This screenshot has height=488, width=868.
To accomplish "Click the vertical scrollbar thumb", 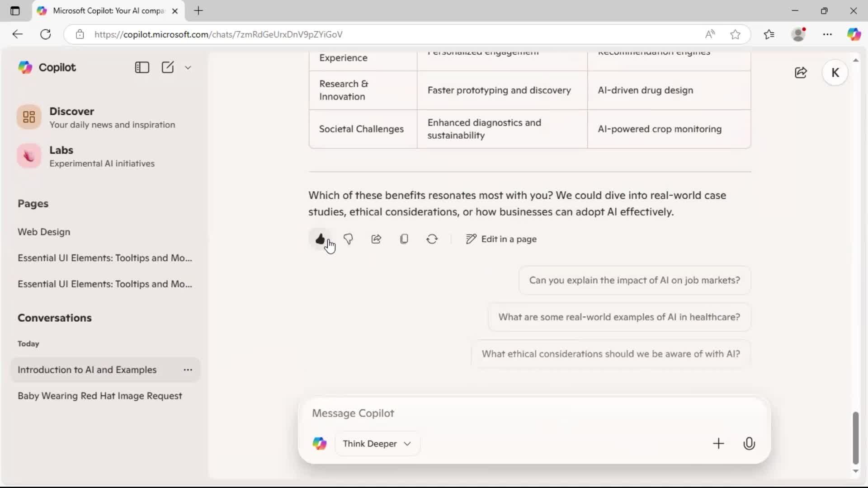I will pyautogui.click(x=855, y=437).
